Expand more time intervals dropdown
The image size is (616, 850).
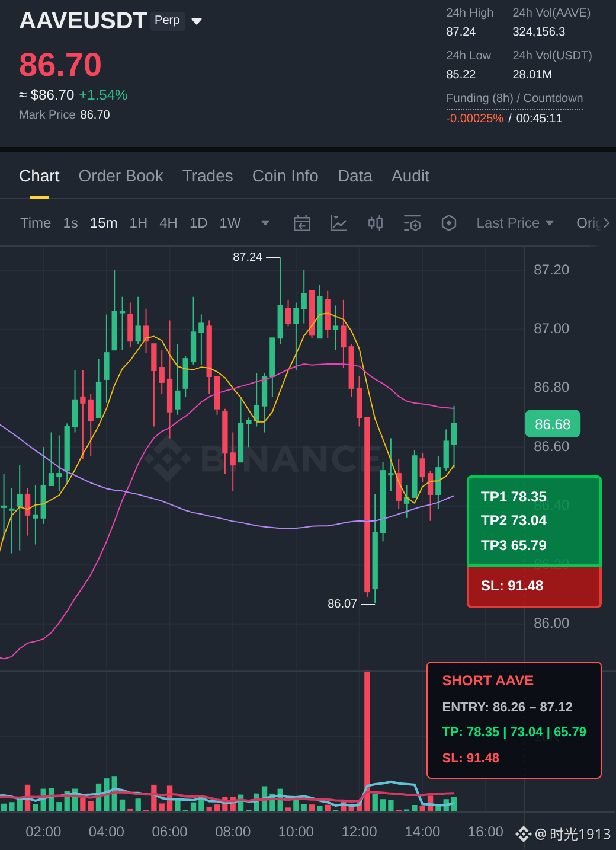[x=265, y=223]
